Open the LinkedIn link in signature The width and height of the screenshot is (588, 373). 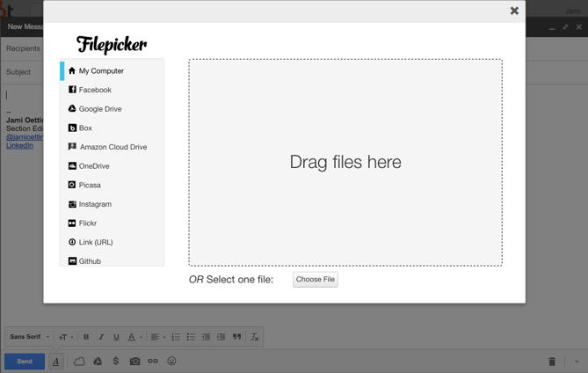point(19,146)
